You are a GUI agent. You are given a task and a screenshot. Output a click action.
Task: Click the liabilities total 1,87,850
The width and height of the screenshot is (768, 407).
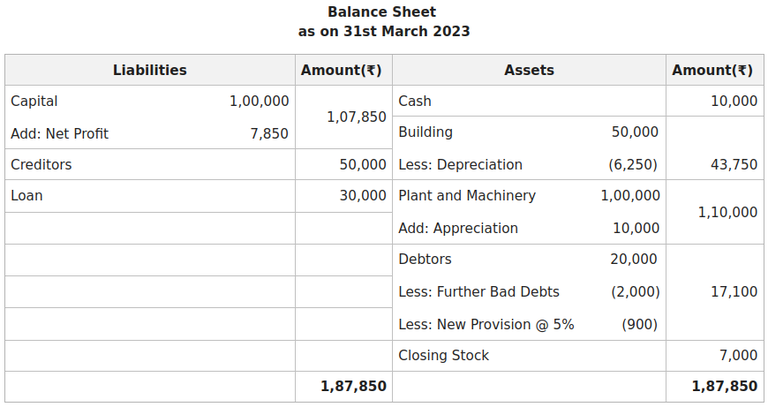click(354, 386)
